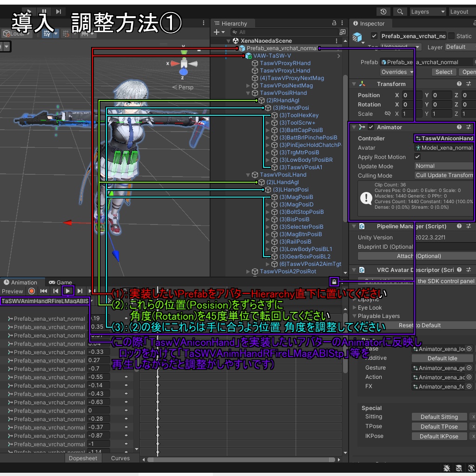The height and width of the screenshot is (476, 476).
Task: Click the (3)MagPosiB cube icon
Action: click(274, 197)
